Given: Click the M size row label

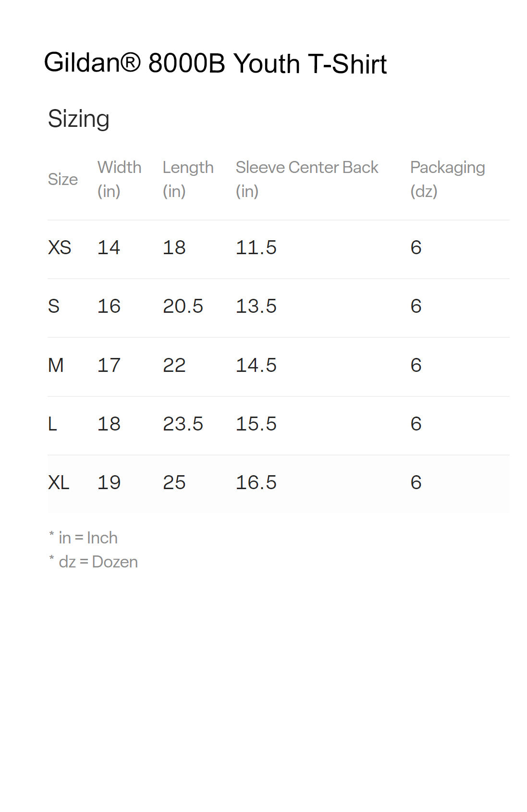Looking at the screenshot, I should tap(56, 365).
